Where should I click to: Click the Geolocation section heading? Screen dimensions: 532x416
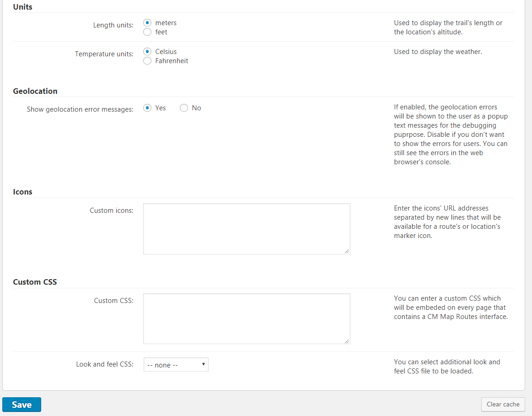click(x=35, y=91)
